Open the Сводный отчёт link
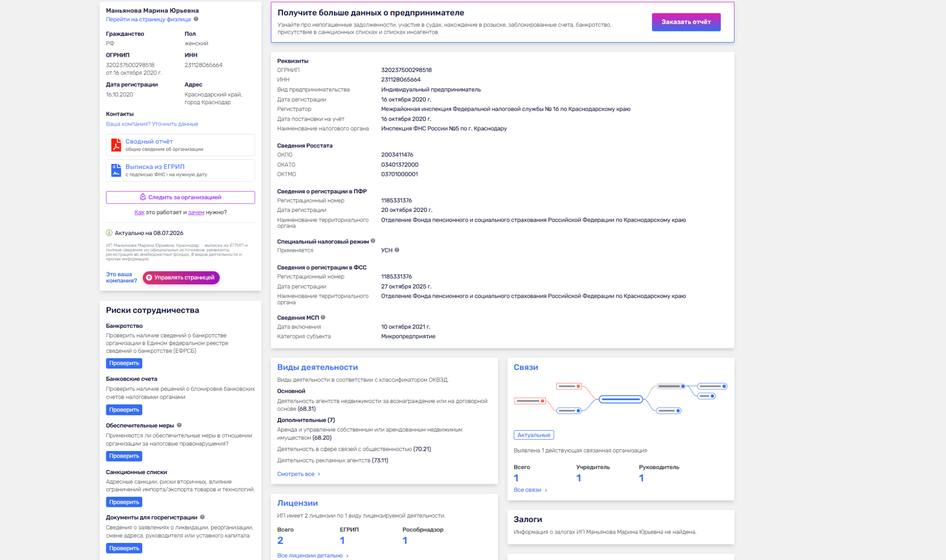This screenshot has width=946, height=560. tap(149, 141)
